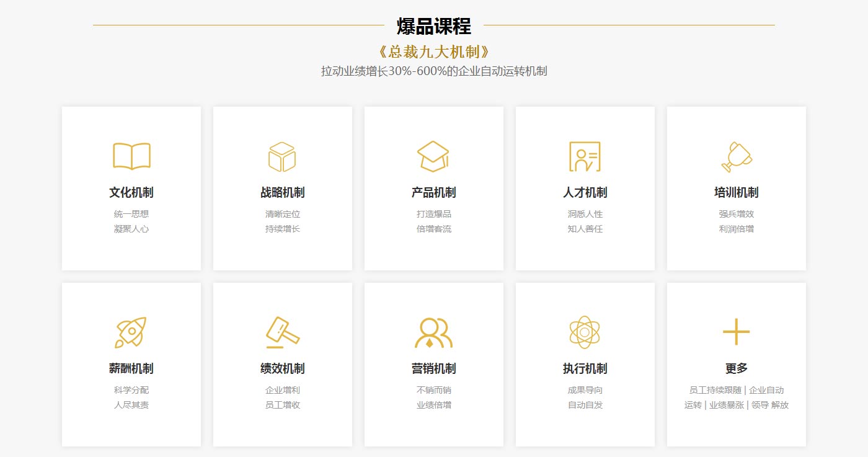Click the ID badge icon above 人才机制
The image size is (868, 457).
click(x=585, y=156)
